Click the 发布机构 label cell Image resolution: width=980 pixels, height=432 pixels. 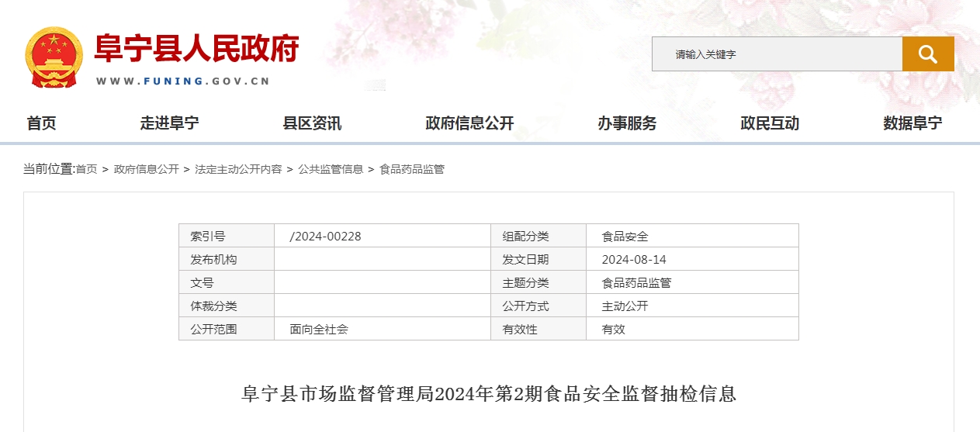227,259
